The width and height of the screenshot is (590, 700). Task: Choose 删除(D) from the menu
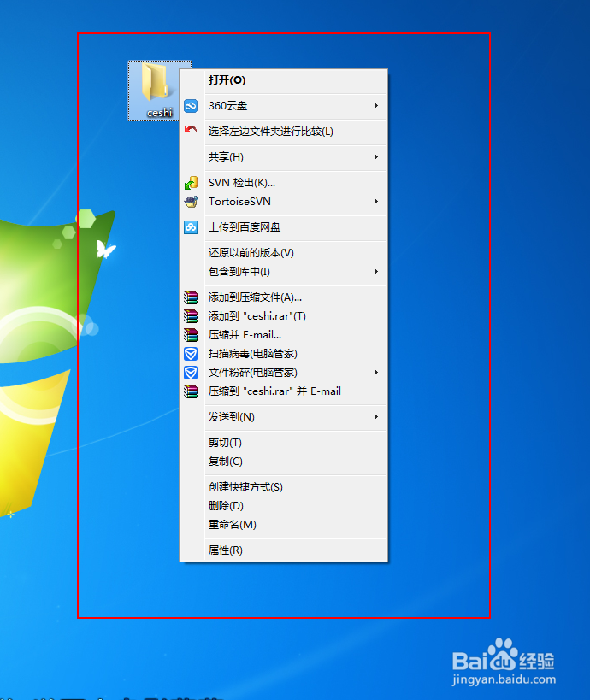283,505
